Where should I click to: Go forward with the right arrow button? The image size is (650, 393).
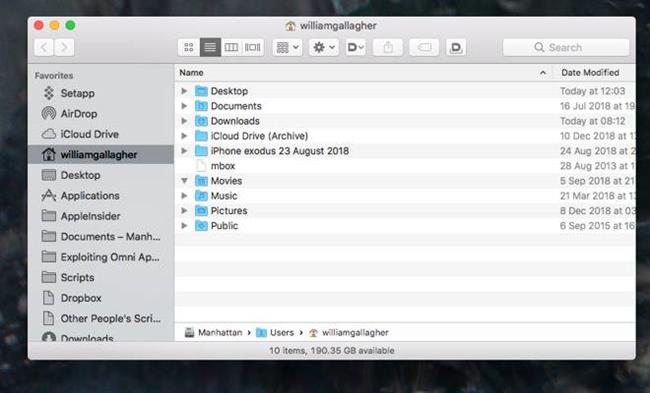coord(64,47)
